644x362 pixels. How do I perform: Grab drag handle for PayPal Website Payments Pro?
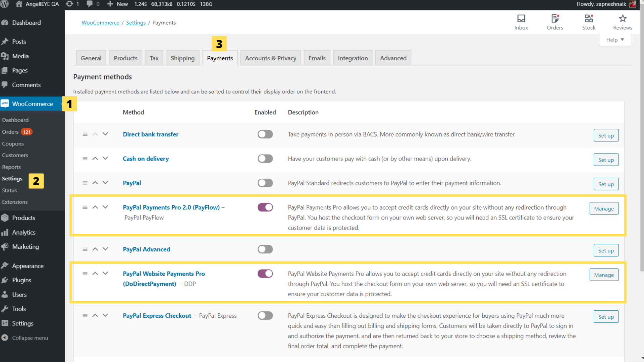pos(85,274)
